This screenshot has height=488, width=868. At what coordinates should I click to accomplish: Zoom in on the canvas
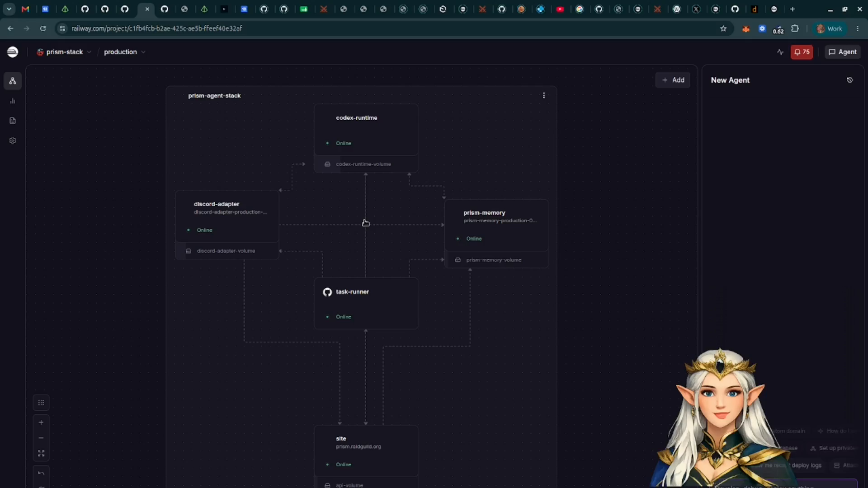(41, 422)
